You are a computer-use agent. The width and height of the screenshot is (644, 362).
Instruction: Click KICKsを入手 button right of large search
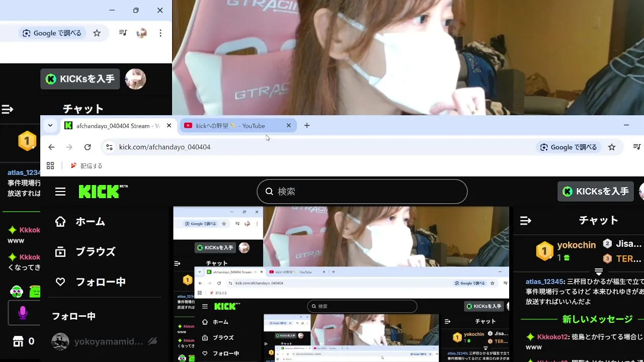tap(596, 192)
